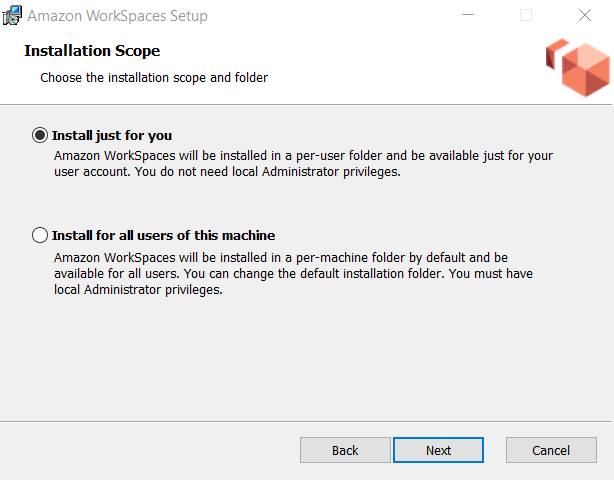
Task: Click the separator line above the buttons
Action: tap(307, 421)
